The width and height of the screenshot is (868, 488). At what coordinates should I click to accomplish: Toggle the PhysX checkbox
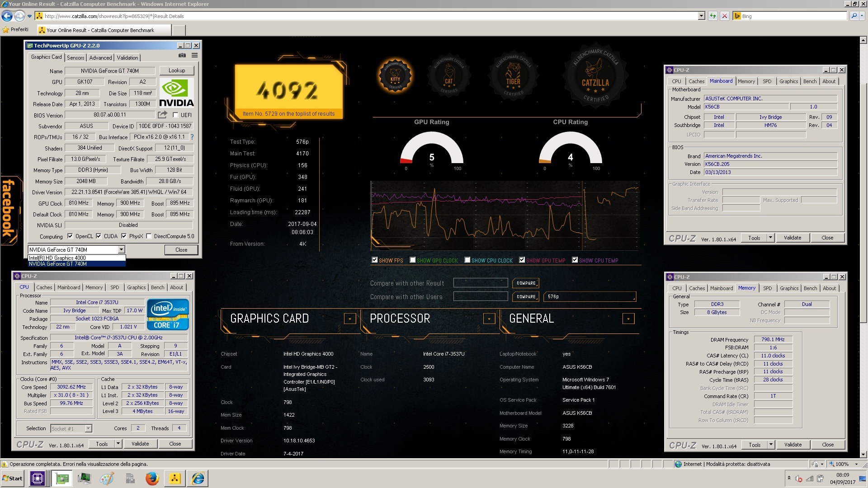(124, 236)
